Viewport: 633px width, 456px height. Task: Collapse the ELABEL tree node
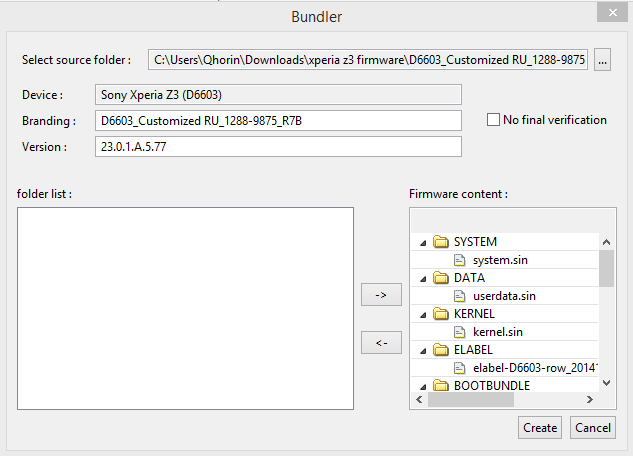(x=423, y=351)
